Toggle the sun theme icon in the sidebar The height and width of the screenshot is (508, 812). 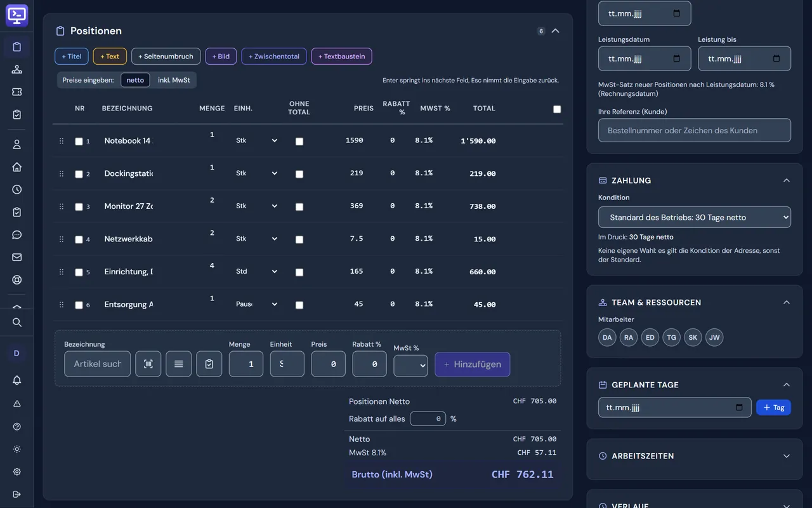(x=17, y=449)
